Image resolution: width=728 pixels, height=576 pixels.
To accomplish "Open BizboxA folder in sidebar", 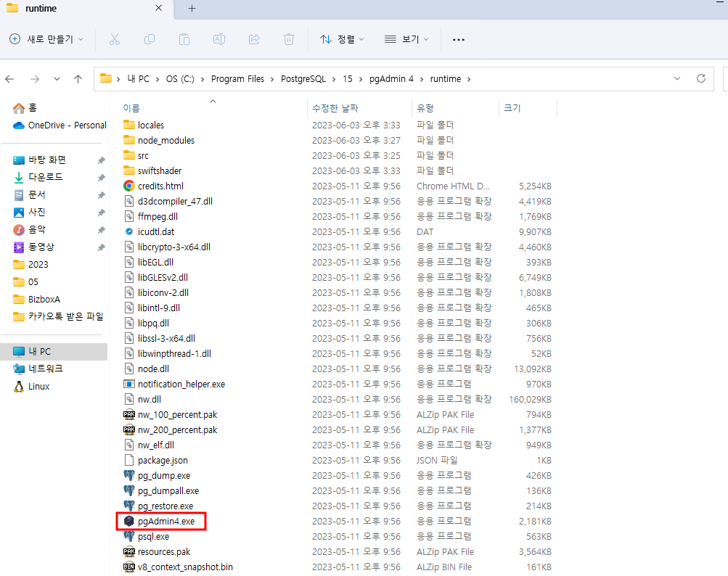I will point(37,300).
